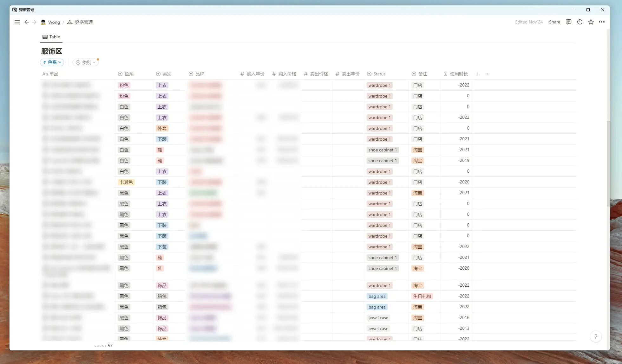The image size is (622, 364).
Task: Favorite this page with star icon
Action: click(x=591, y=22)
